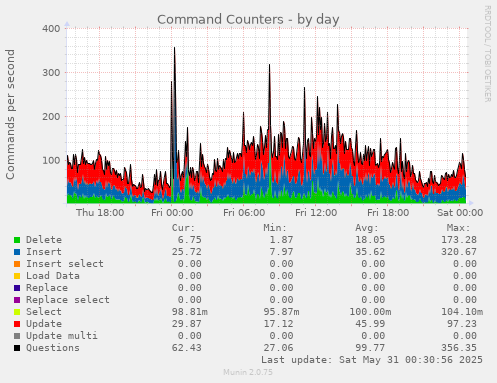The width and height of the screenshot is (497, 383).
Task: Click the 200 y-axis tick label
Action: (51, 117)
